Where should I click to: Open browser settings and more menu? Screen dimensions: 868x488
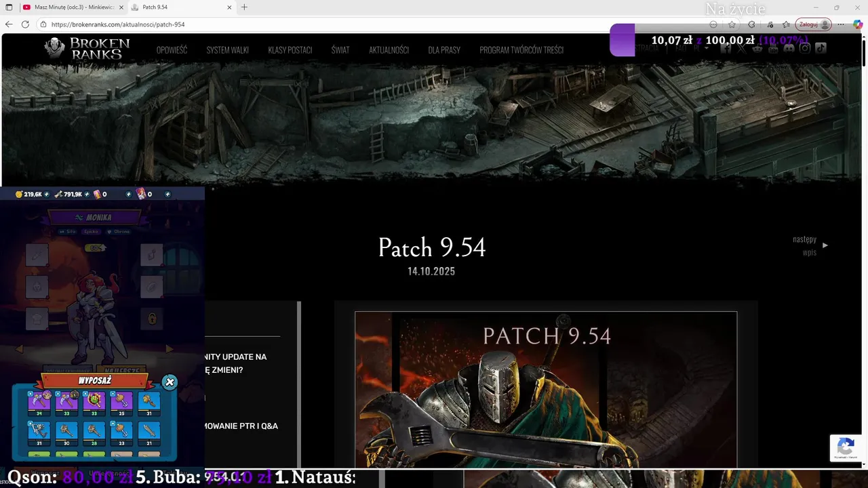click(841, 24)
